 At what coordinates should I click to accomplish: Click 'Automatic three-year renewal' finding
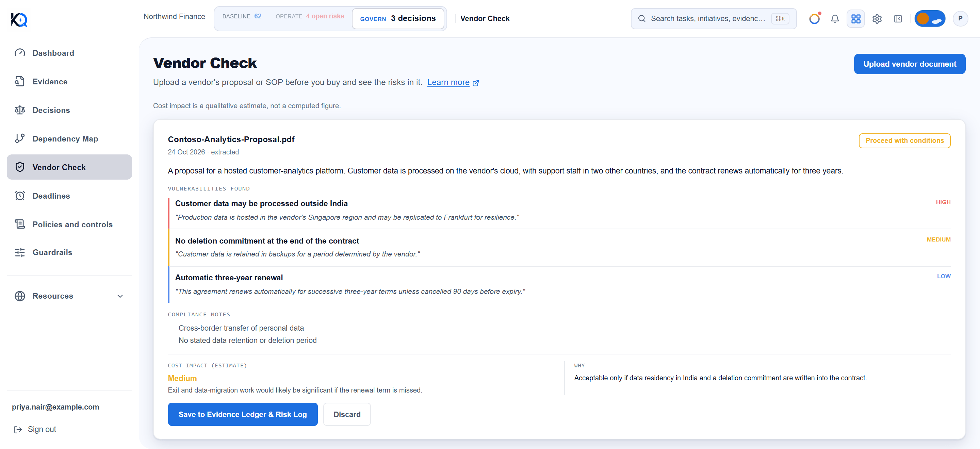point(229,278)
